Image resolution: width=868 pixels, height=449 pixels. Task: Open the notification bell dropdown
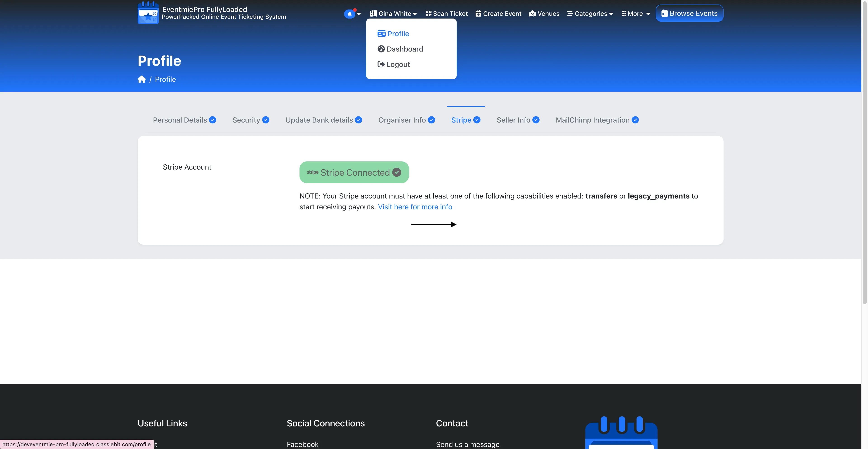[349, 14]
